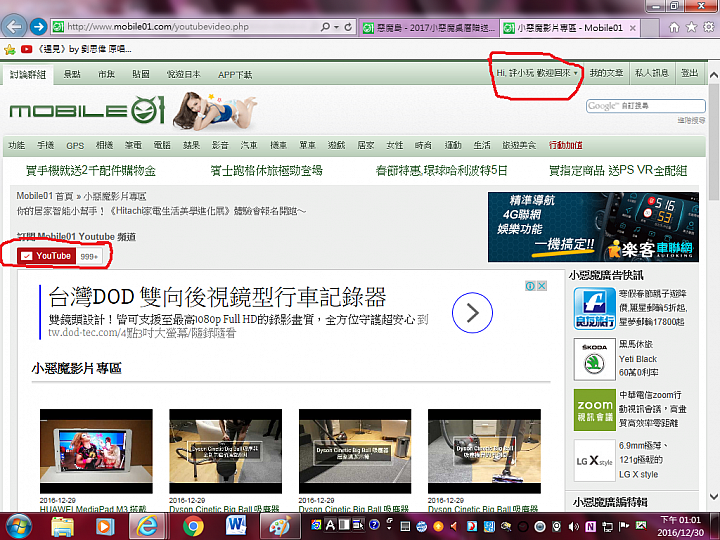Refresh the page with the reload icon
Viewport: 720px width, 540px height.
coord(348,27)
